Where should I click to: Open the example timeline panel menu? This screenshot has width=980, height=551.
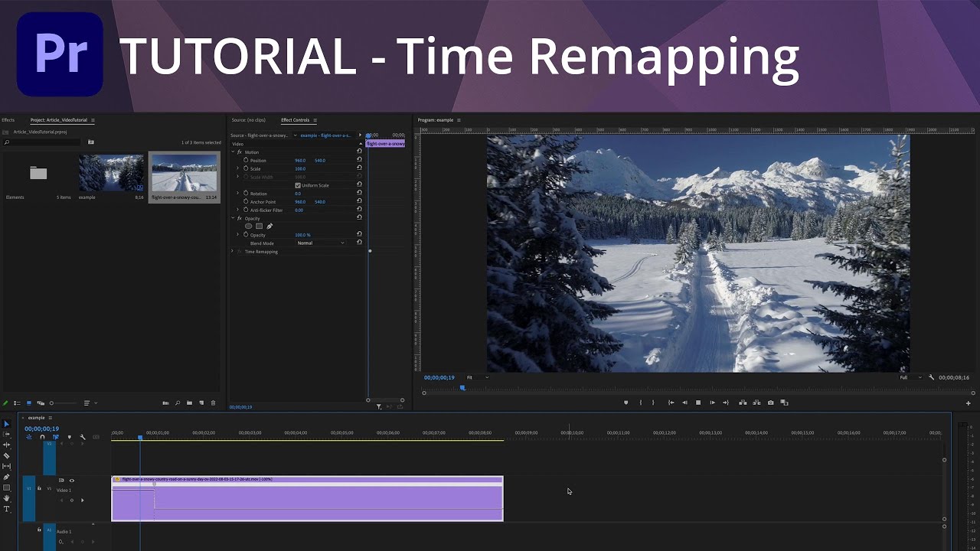coord(51,418)
